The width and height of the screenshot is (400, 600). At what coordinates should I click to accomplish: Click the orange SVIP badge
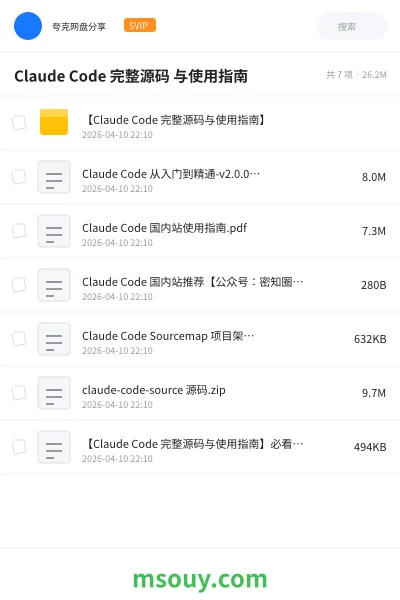[x=139, y=25]
